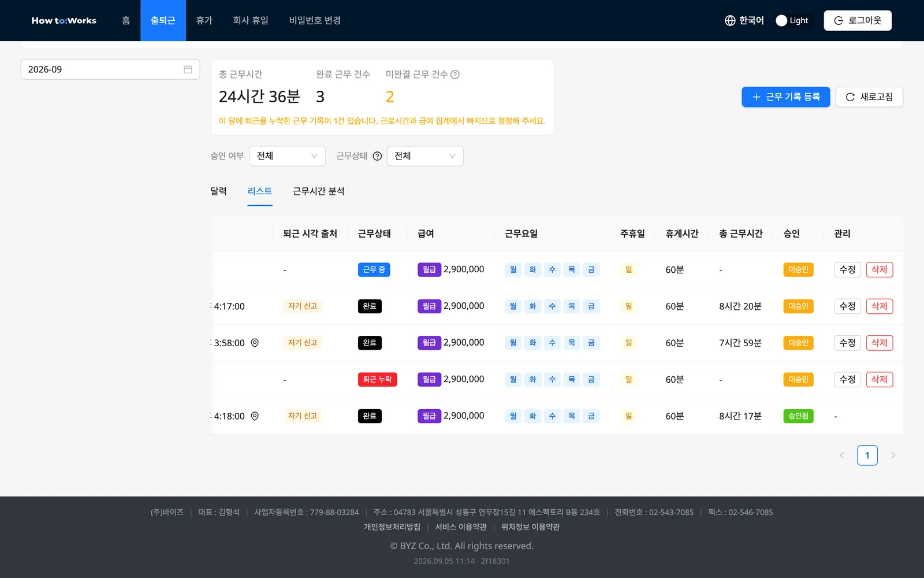The width and height of the screenshot is (924, 578).
Task: Open the 홈 menu item
Action: (x=126, y=21)
